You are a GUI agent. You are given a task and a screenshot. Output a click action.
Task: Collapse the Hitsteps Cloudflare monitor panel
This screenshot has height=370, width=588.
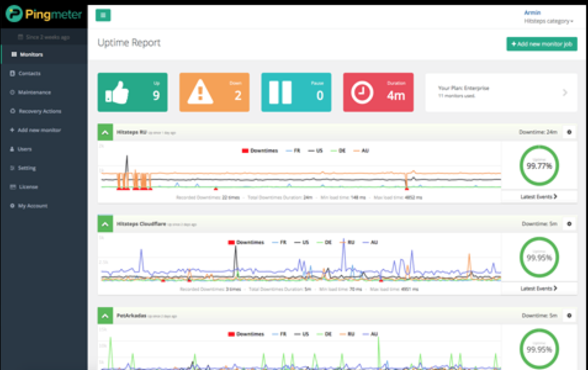pyautogui.click(x=105, y=224)
